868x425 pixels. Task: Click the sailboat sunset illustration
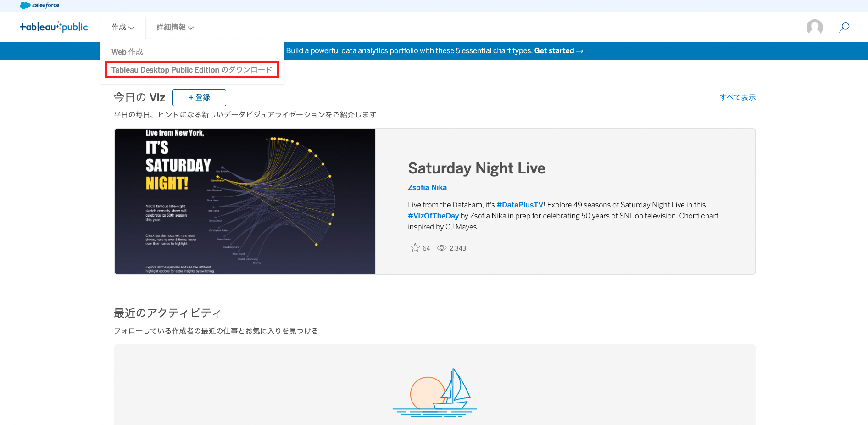[x=434, y=392]
